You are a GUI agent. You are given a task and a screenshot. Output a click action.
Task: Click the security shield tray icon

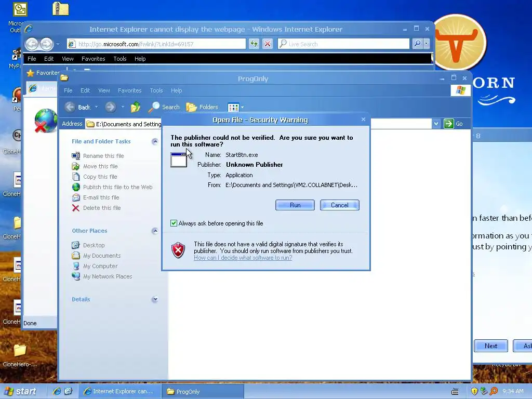click(x=474, y=391)
